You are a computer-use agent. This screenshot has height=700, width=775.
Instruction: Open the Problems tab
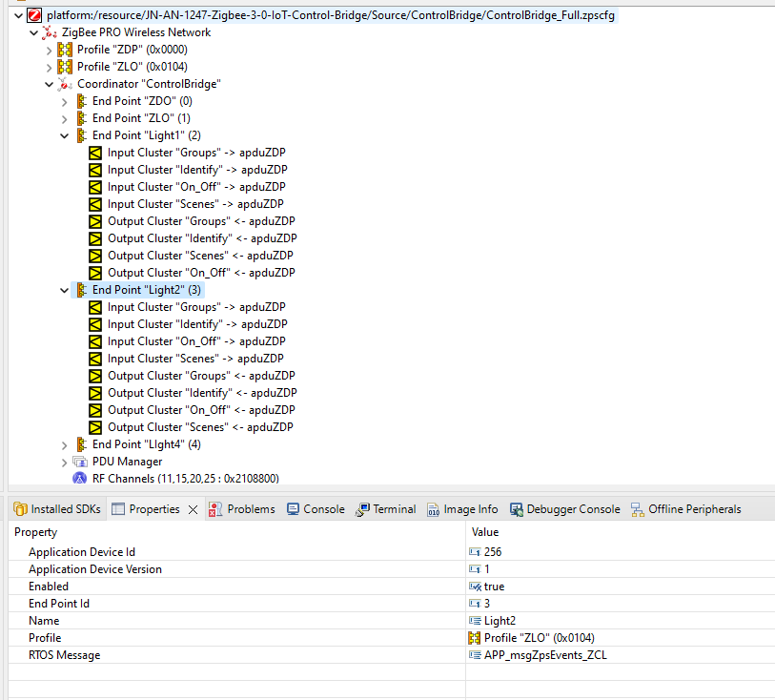click(x=242, y=509)
